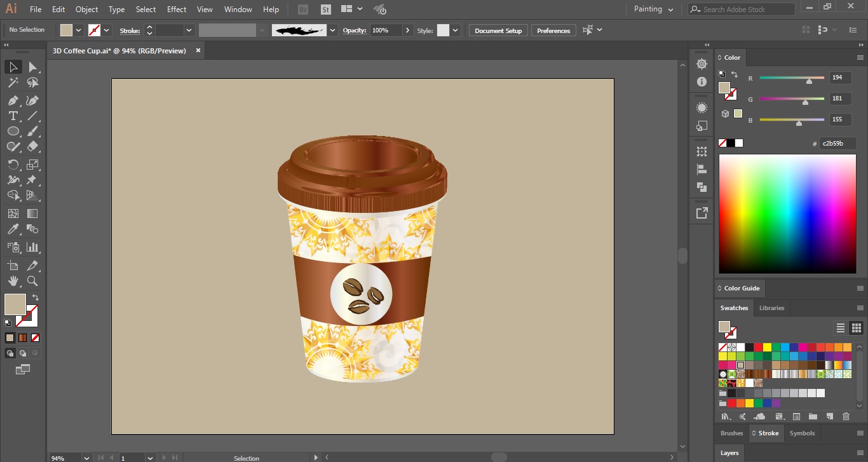Select the Direct Selection tool
The height and width of the screenshot is (462, 868).
(32, 67)
